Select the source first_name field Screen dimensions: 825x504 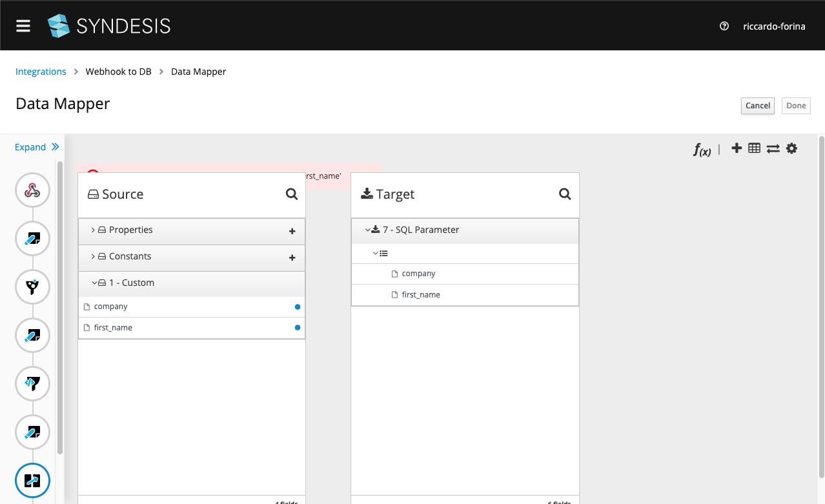[x=192, y=328]
